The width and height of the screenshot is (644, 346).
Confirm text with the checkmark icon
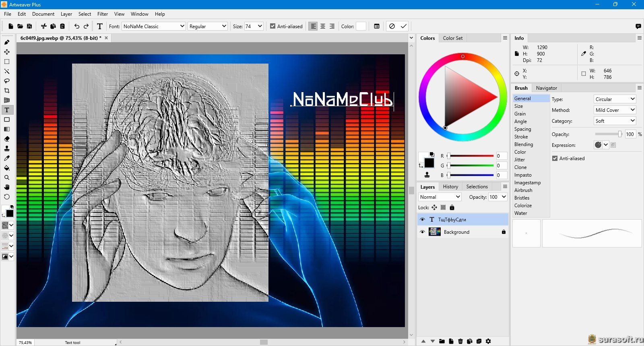pyautogui.click(x=403, y=26)
